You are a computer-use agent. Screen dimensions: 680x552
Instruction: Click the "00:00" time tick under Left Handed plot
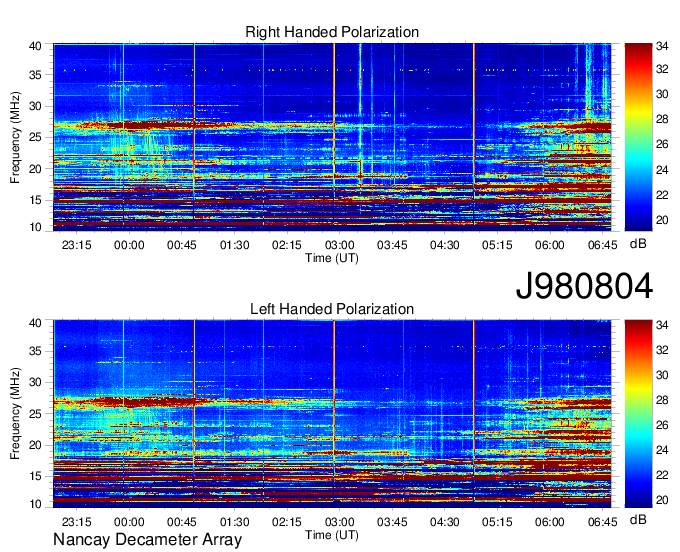129,522
